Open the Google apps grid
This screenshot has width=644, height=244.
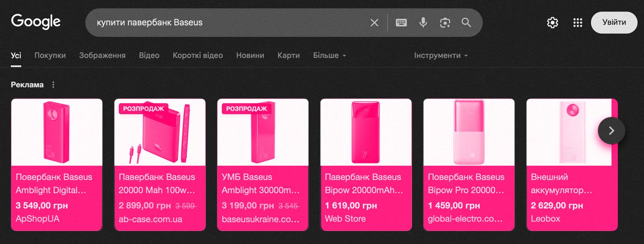[578, 23]
